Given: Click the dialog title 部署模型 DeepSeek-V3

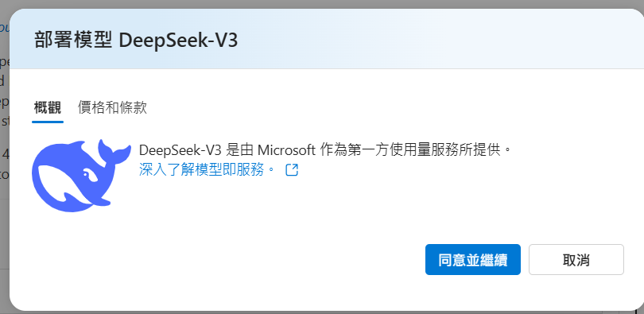Looking at the screenshot, I should pyautogui.click(x=136, y=41).
